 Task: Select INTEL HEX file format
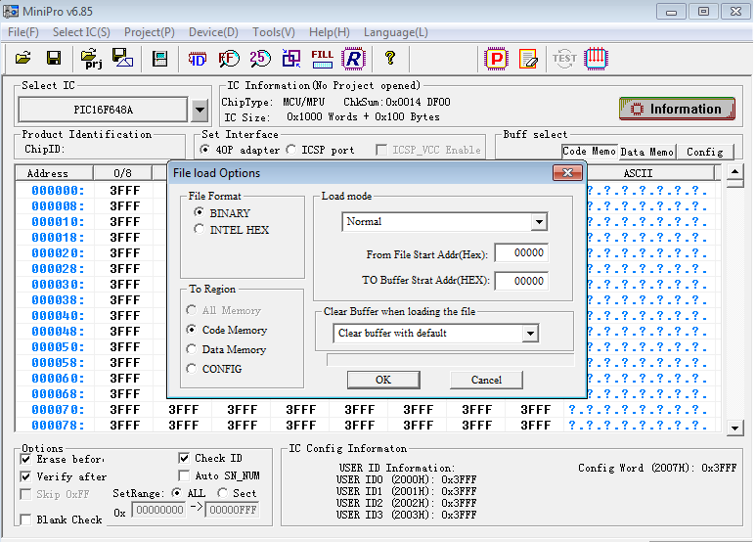[200, 230]
